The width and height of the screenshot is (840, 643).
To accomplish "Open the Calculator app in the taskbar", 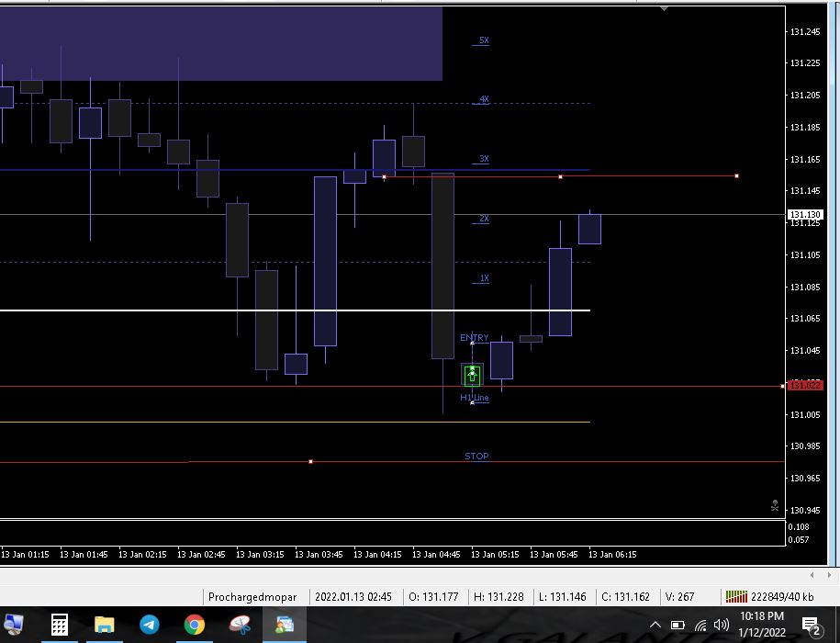I will pyautogui.click(x=60, y=625).
